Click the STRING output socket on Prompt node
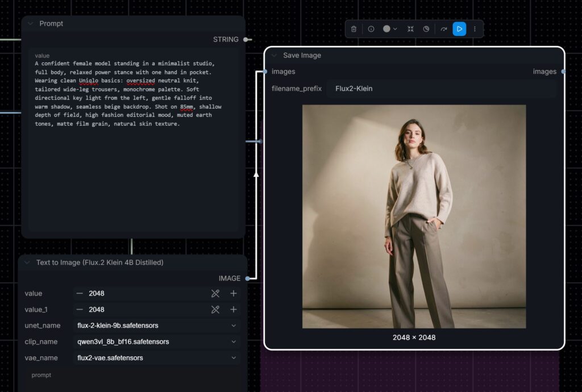 click(x=246, y=39)
